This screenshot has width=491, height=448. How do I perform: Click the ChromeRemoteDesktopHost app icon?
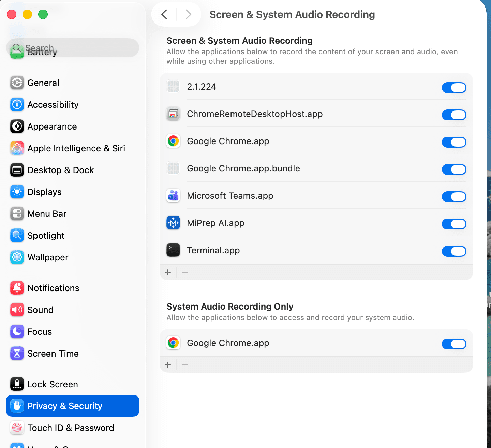[173, 114]
